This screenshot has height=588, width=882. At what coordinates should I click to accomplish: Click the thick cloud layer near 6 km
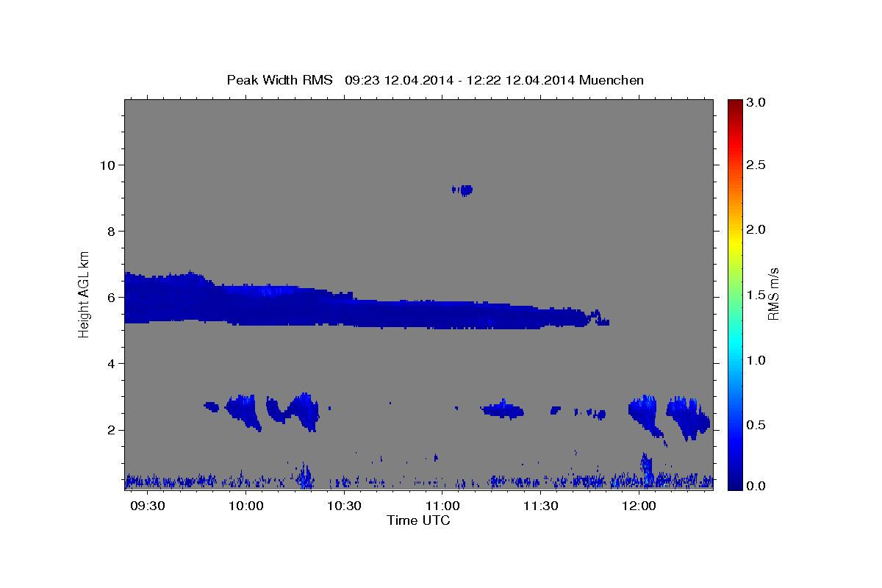[x=353, y=307]
